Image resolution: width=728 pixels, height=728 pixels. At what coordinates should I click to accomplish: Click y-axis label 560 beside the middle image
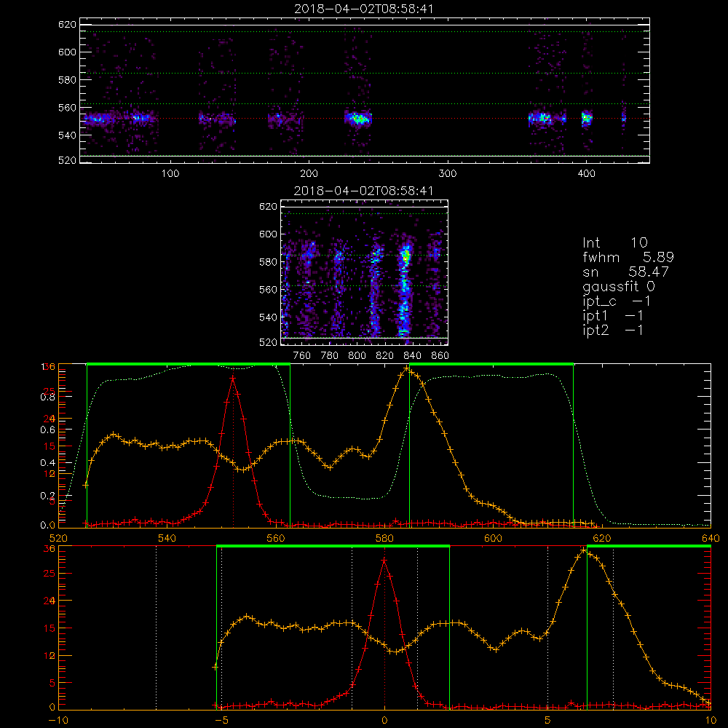pyautogui.click(x=269, y=290)
